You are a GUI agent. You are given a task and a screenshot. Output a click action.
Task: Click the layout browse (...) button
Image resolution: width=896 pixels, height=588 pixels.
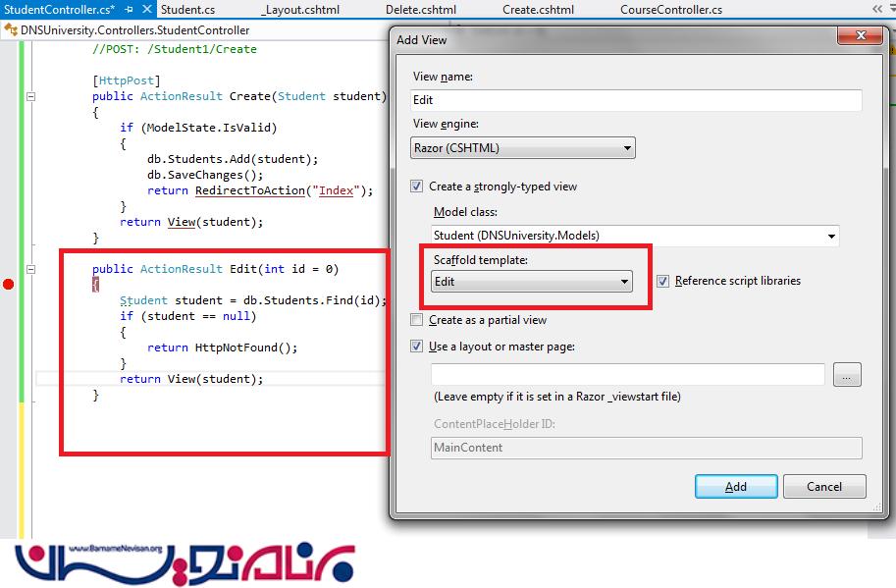pyautogui.click(x=847, y=374)
